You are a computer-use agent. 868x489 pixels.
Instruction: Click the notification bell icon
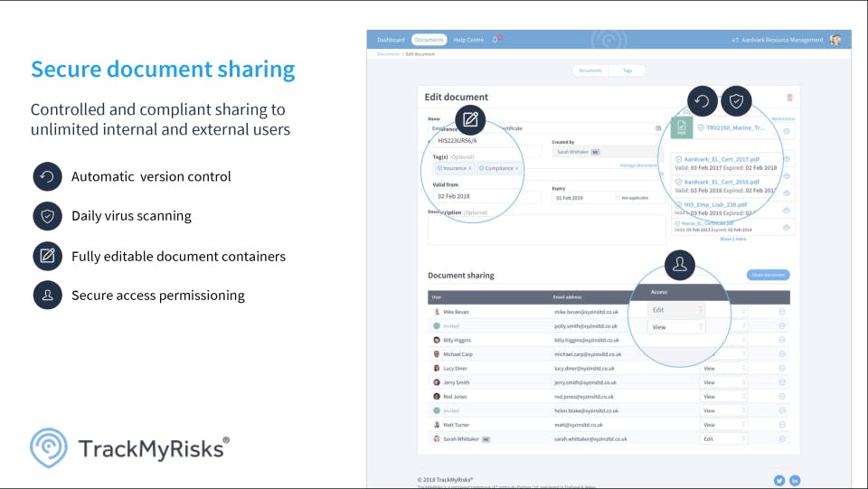(495, 40)
